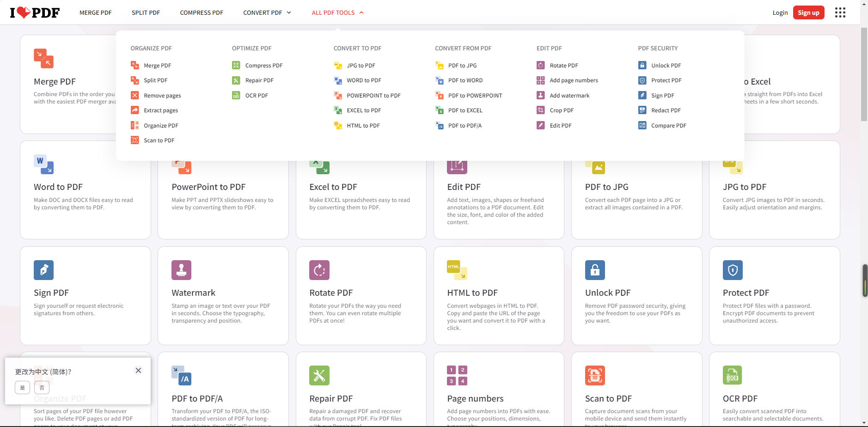Collapse the All PDF Tools menu

tap(337, 12)
